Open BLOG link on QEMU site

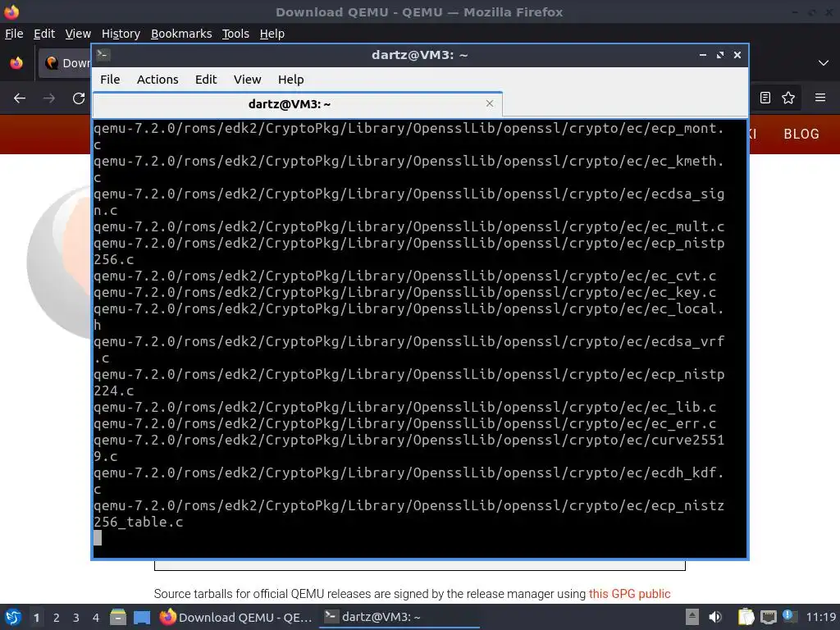click(x=801, y=134)
